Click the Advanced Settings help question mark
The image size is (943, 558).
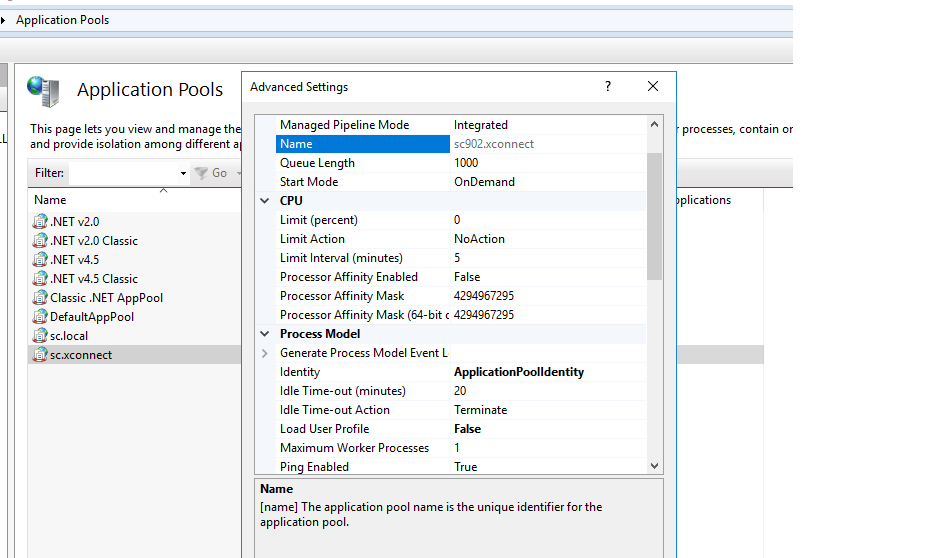point(607,87)
